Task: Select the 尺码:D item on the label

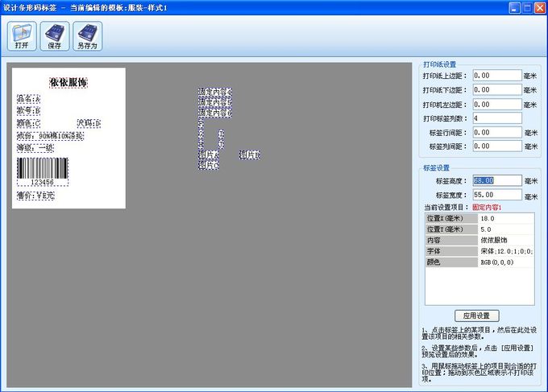Action: [89, 123]
